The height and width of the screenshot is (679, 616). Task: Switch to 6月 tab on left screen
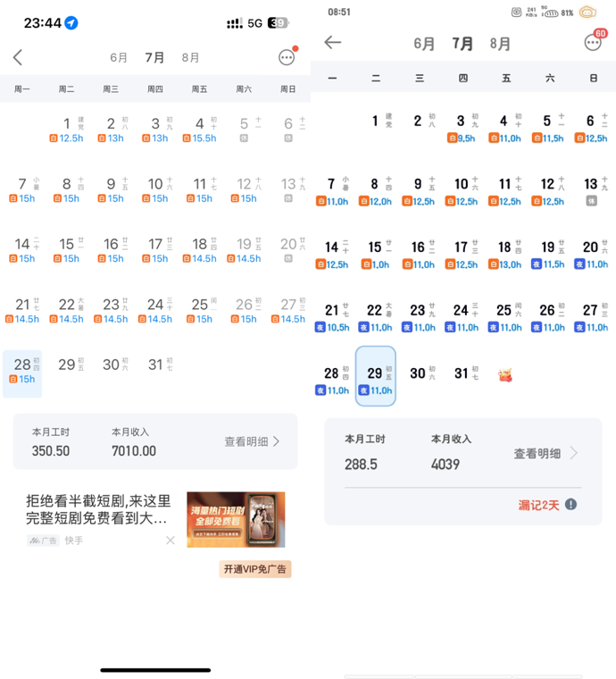pyautogui.click(x=119, y=57)
